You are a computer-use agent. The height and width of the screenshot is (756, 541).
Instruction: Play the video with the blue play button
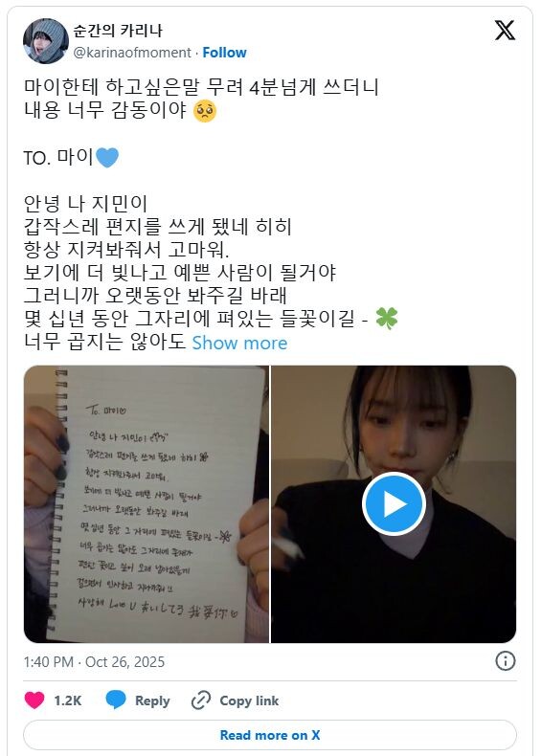click(x=394, y=503)
